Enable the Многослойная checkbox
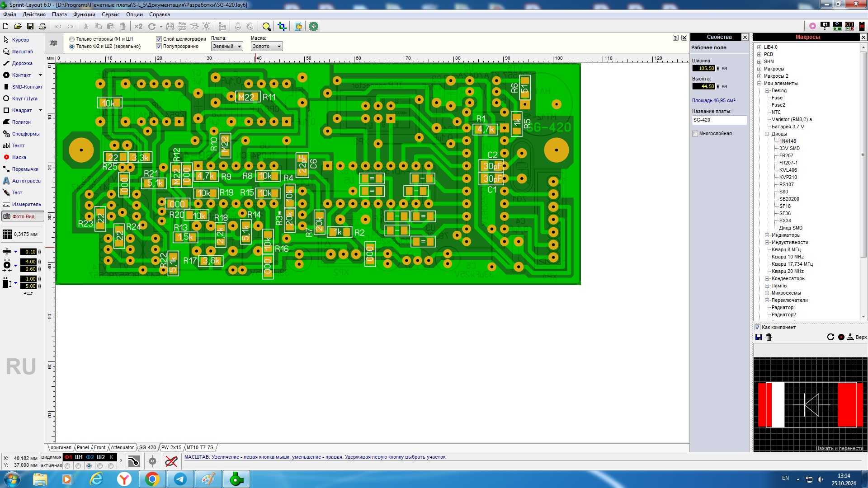 click(x=695, y=133)
